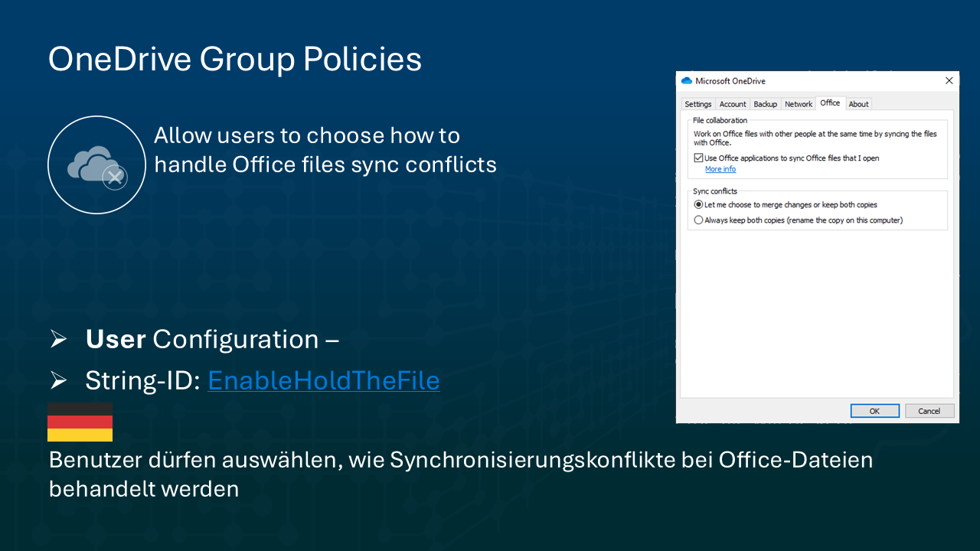Follow the EnableHoldTheFile hyperlink
The image size is (980, 551).
point(323,380)
